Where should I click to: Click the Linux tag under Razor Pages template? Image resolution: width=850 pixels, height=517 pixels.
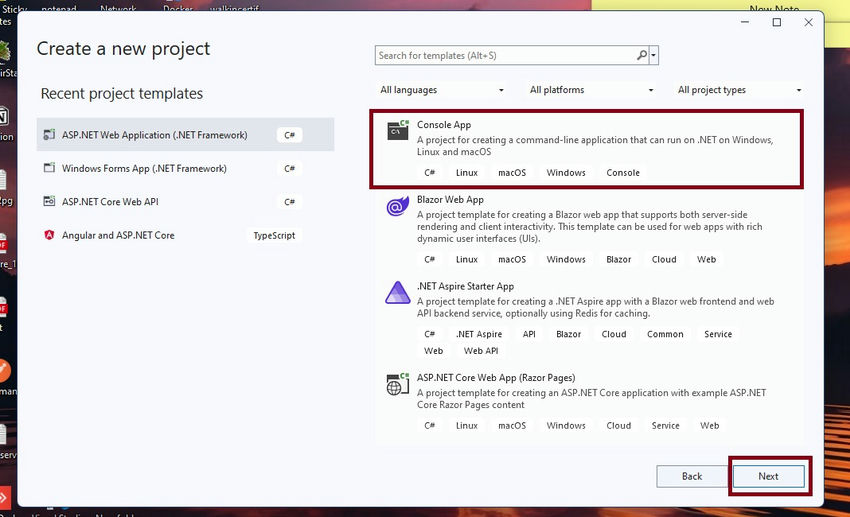coord(467,426)
